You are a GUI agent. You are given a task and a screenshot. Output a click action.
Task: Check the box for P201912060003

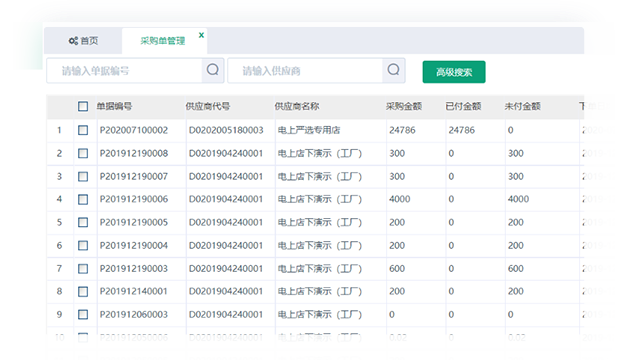coord(83,314)
